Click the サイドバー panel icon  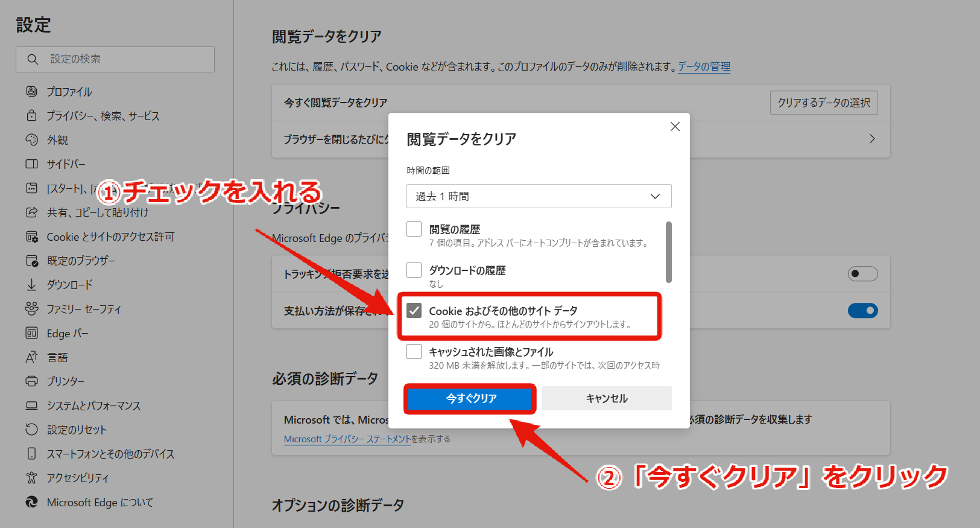(32, 164)
